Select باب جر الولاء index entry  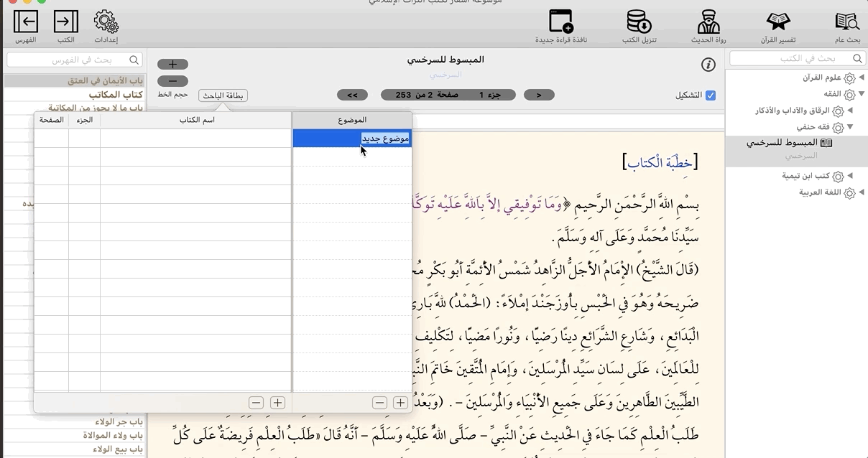tap(119, 421)
